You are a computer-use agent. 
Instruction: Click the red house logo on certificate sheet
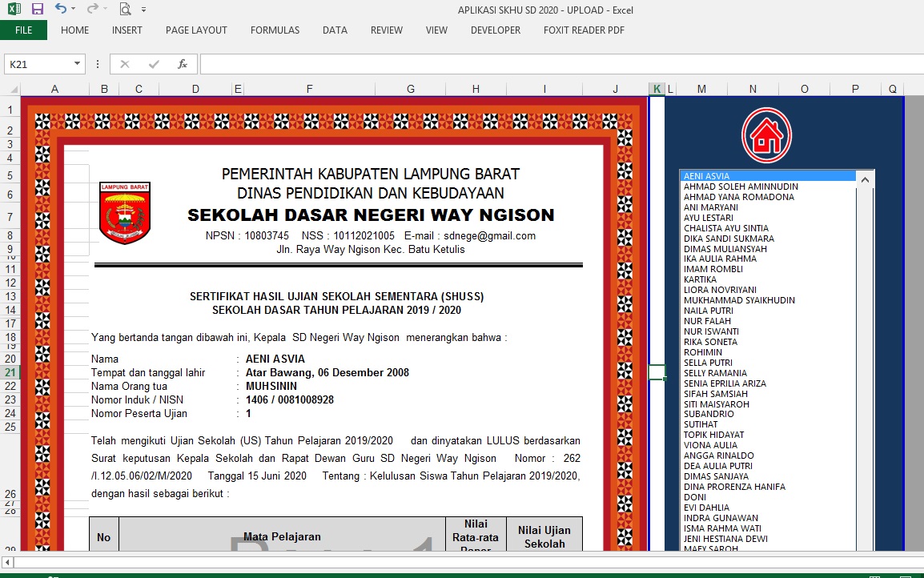click(x=765, y=134)
